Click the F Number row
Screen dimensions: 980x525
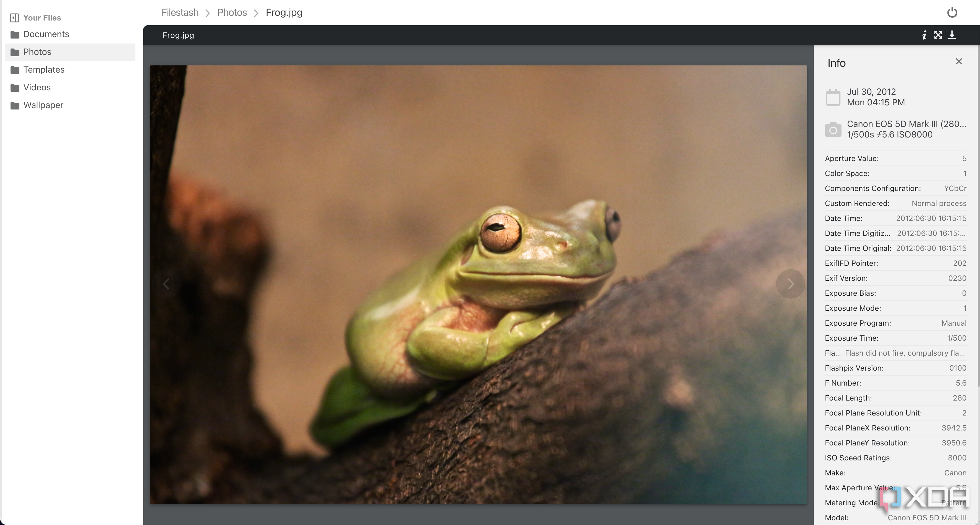point(896,383)
